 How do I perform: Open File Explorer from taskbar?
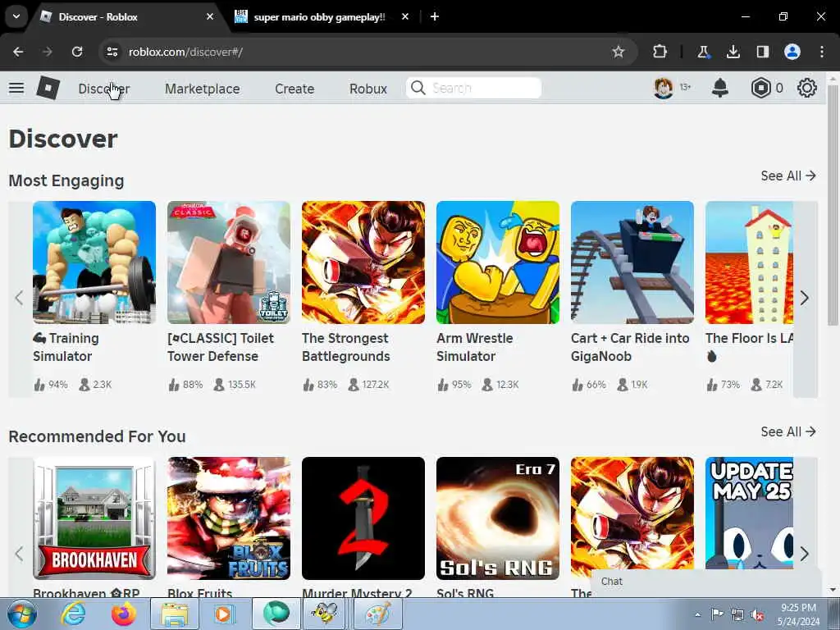pyautogui.click(x=174, y=614)
